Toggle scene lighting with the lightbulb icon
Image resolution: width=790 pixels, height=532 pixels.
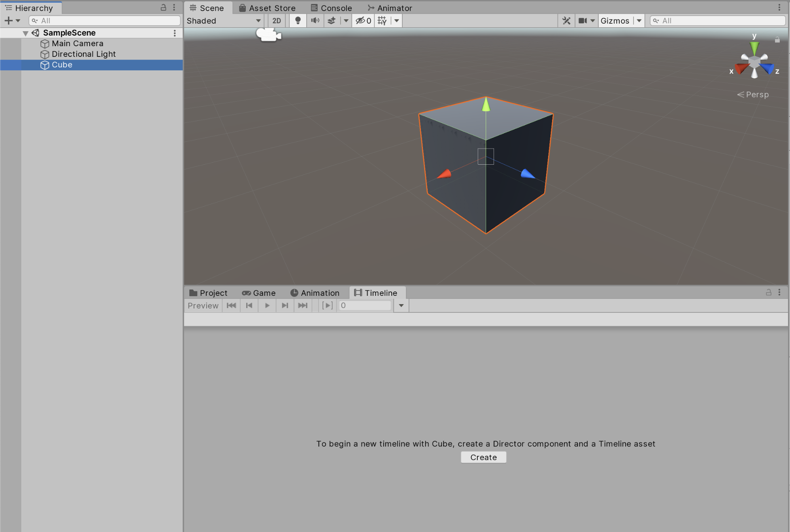click(x=298, y=21)
